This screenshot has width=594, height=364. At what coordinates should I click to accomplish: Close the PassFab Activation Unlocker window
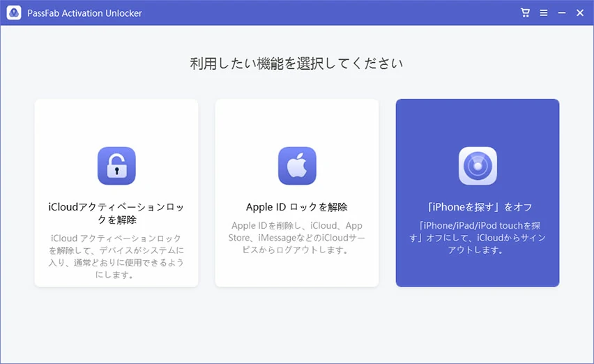(x=580, y=13)
